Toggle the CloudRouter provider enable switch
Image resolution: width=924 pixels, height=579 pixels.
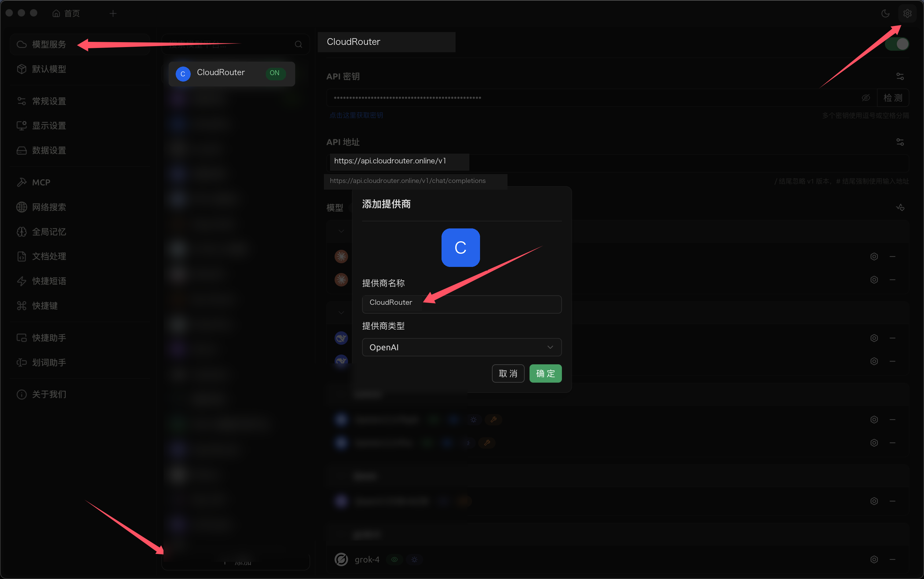897,44
